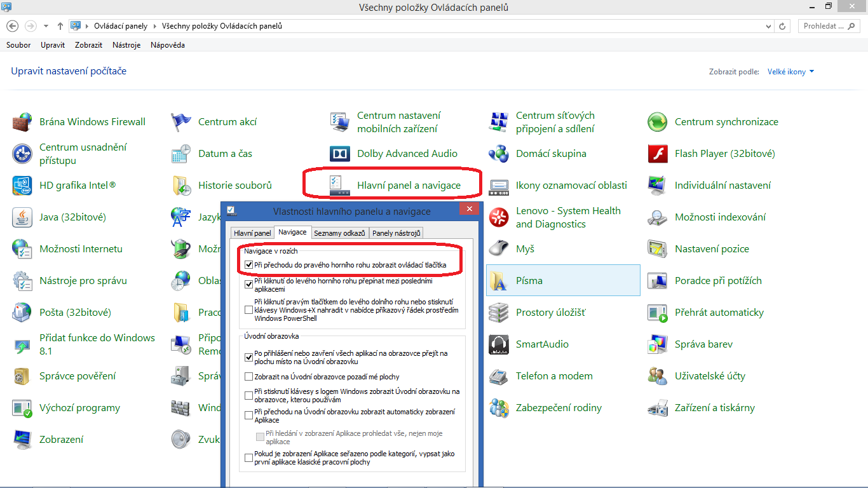Image resolution: width=868 pixels, height=488 pixels.
Task: Enable zobrazit automaticky zobrazení Aplikace checkbox
Action: coord(248,416)
